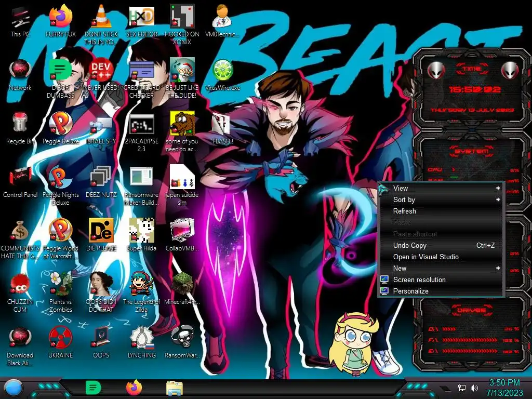
Task: Choose Undo Copy in the context menu
Action: (442, 245)
